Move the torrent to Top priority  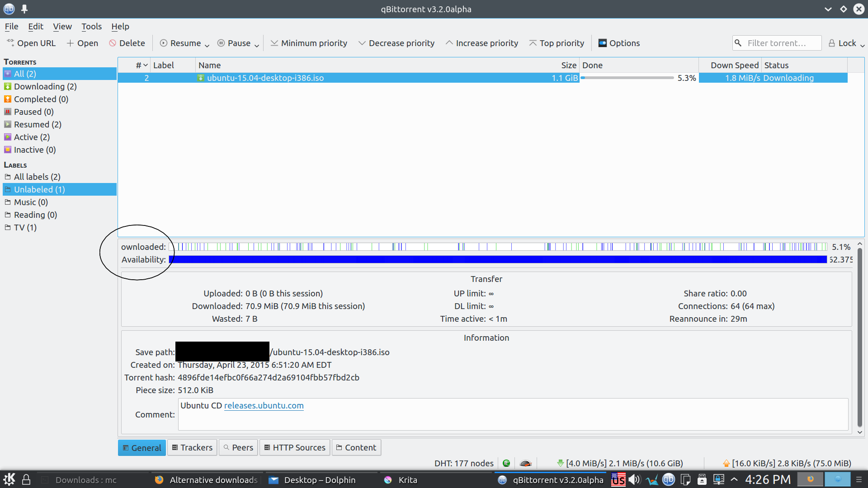click(556, 43)
